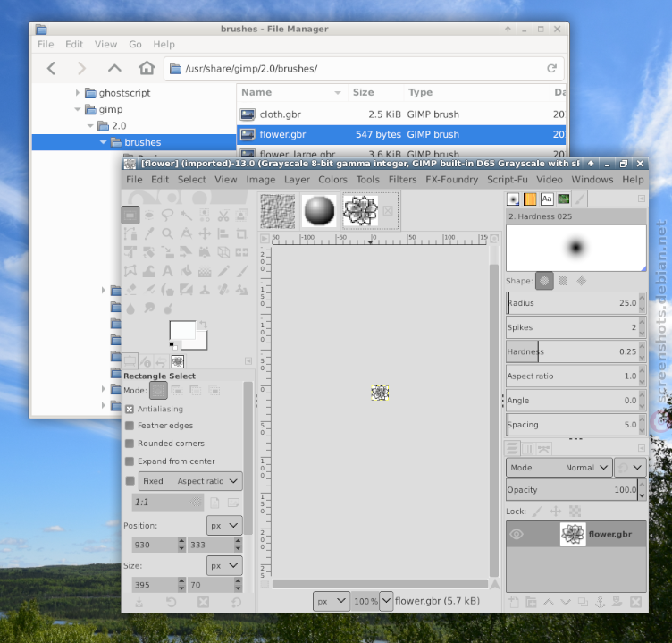Hide the flower.gbr layer with eye icon
672x643 pixels.
(x=517, y=534)
